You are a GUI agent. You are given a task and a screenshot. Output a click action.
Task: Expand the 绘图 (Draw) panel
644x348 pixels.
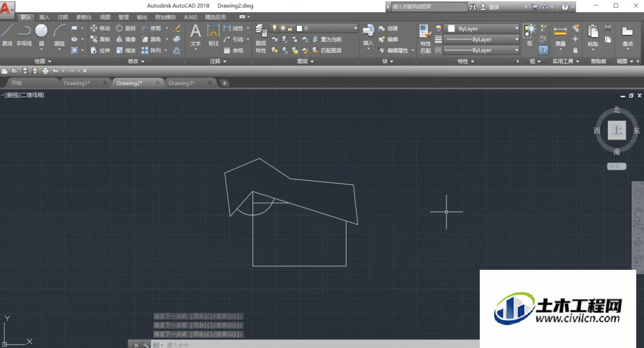[43, 61]
